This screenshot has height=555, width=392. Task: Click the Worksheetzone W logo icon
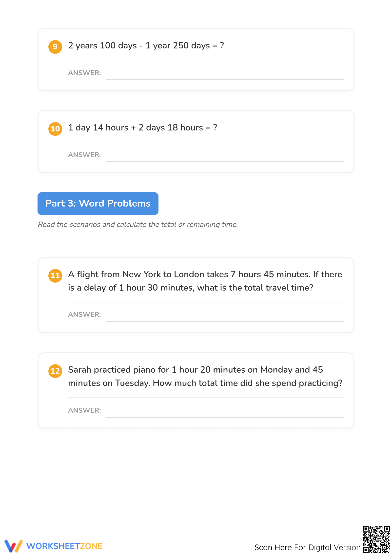(x=14, y=546)
